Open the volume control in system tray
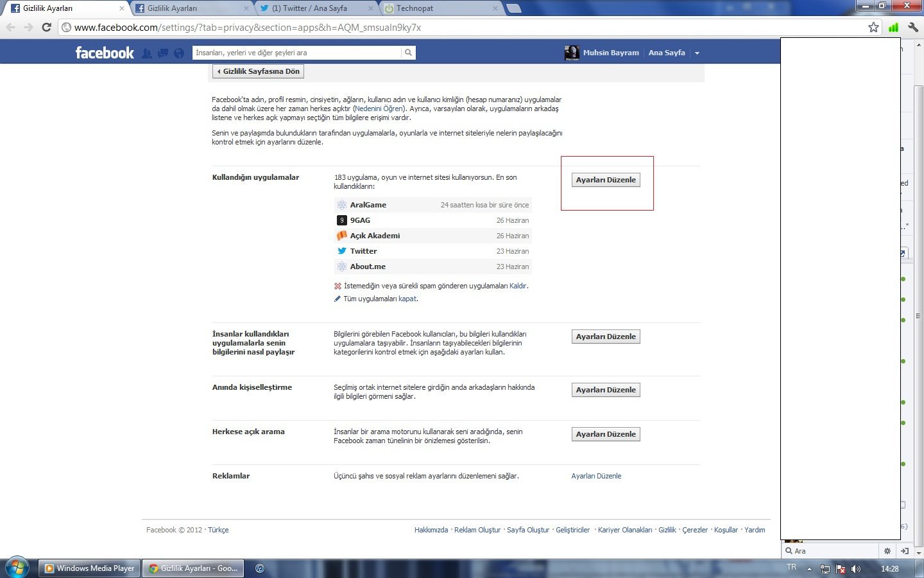This screenshot has width=924, height=578. point(856,569)
